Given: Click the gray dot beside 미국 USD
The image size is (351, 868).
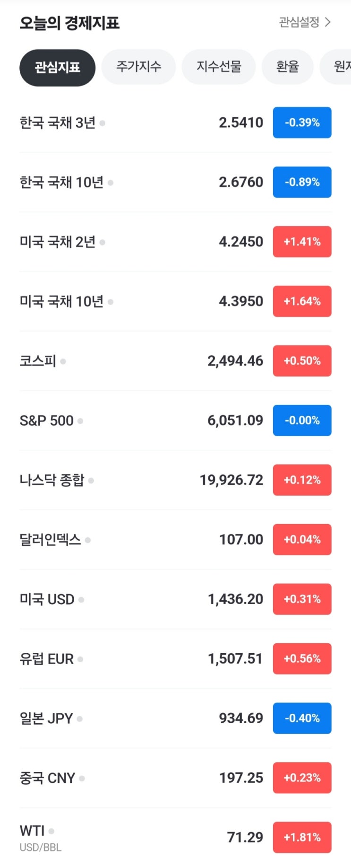Looking at the screenshot, I should tap(81, 600).
